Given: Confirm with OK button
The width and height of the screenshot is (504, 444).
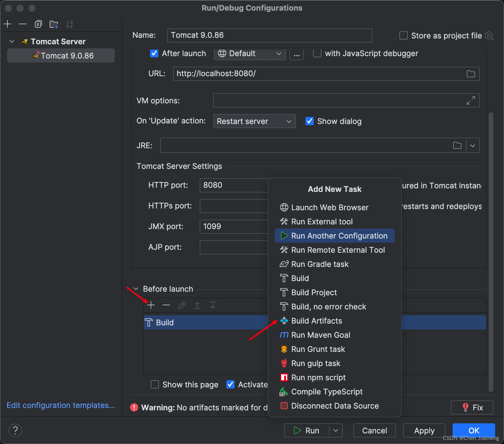Looking at the screenshot, I should click(474, 430).
